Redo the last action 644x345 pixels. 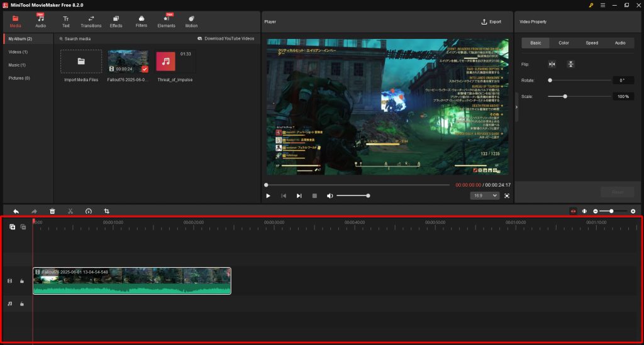click(x=34, y=211)
